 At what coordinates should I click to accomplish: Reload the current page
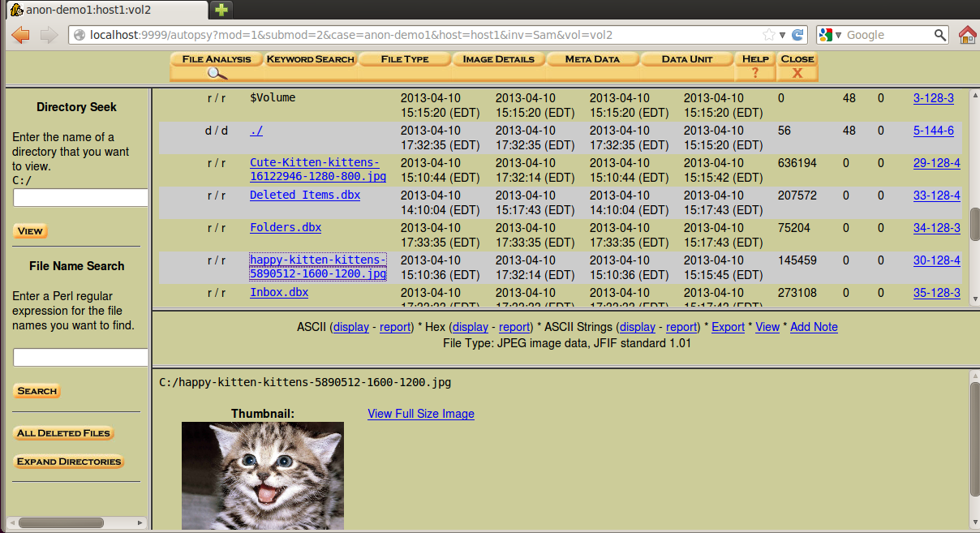click(x=797, y=35)
